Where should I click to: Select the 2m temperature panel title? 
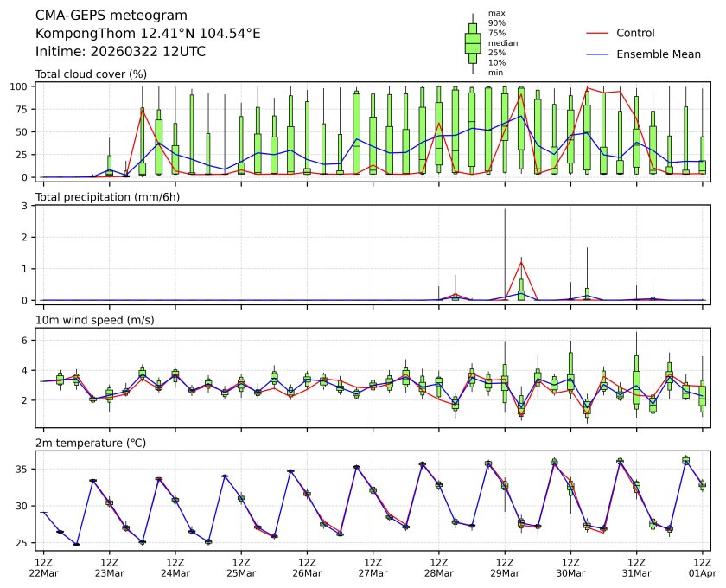[x=91, y=443]
